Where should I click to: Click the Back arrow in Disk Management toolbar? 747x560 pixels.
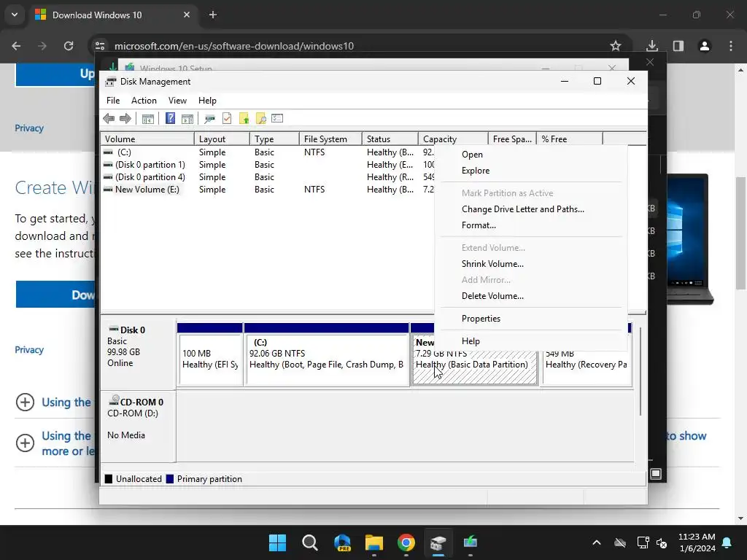[109, 119]
